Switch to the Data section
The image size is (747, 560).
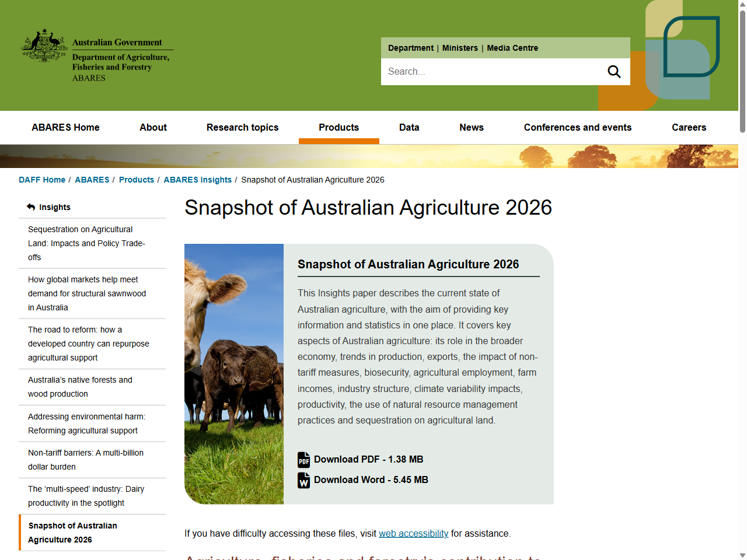pos(409,127)
